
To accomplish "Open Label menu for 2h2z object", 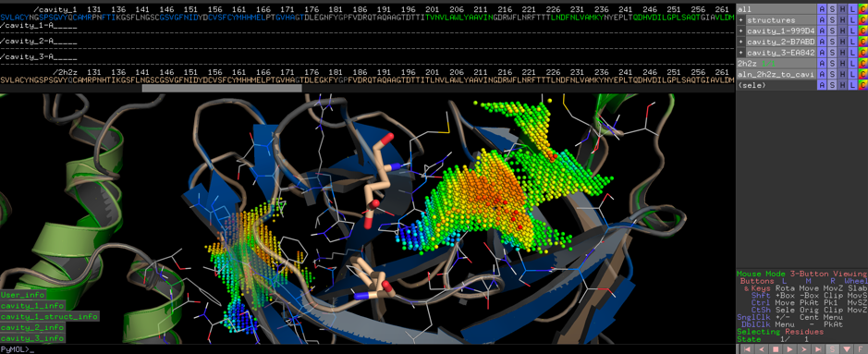I will 853,63.
